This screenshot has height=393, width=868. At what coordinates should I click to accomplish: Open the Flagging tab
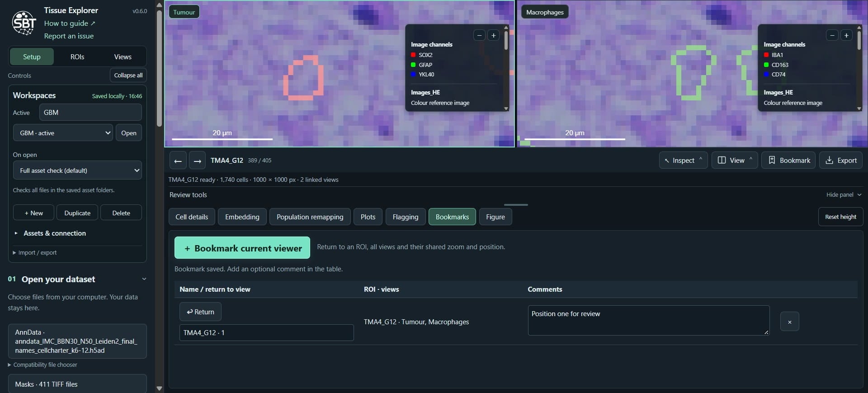click(x=406, y=217)
